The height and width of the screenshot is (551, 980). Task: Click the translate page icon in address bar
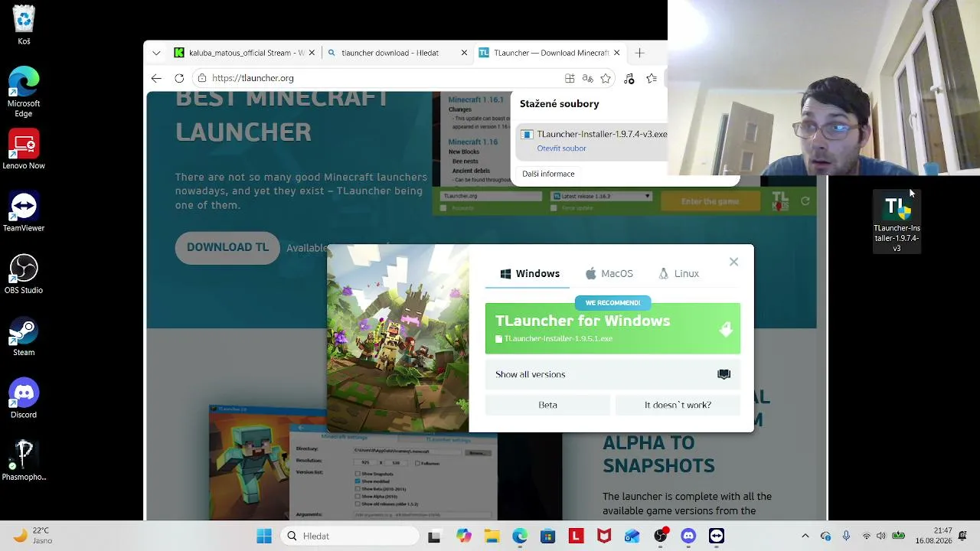587,78
